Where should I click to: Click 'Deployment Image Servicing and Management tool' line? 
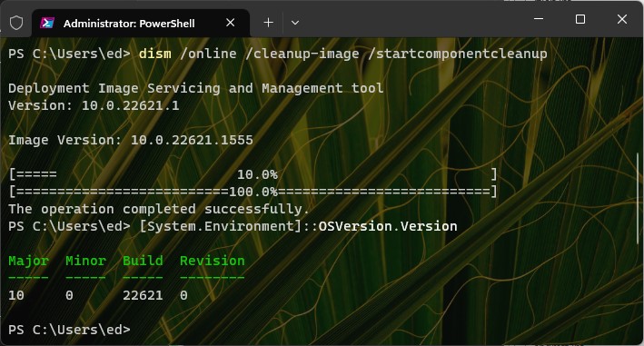tap(196, 88)
